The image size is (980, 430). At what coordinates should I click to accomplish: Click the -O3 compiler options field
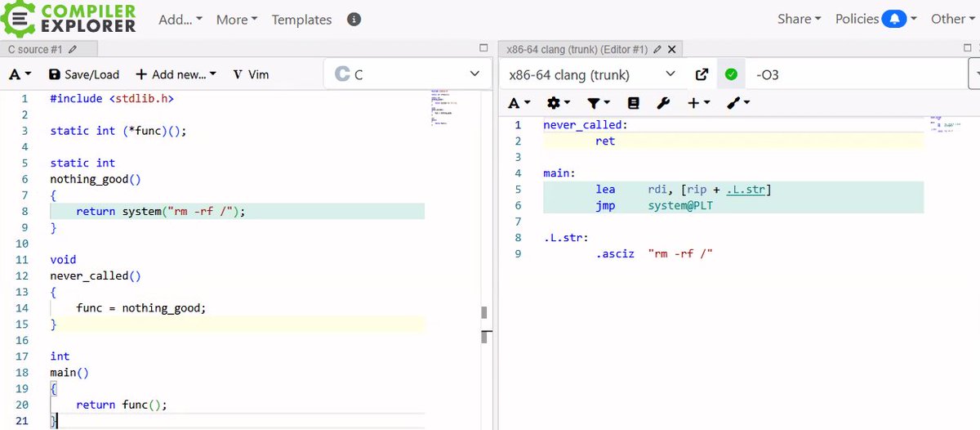857,74
